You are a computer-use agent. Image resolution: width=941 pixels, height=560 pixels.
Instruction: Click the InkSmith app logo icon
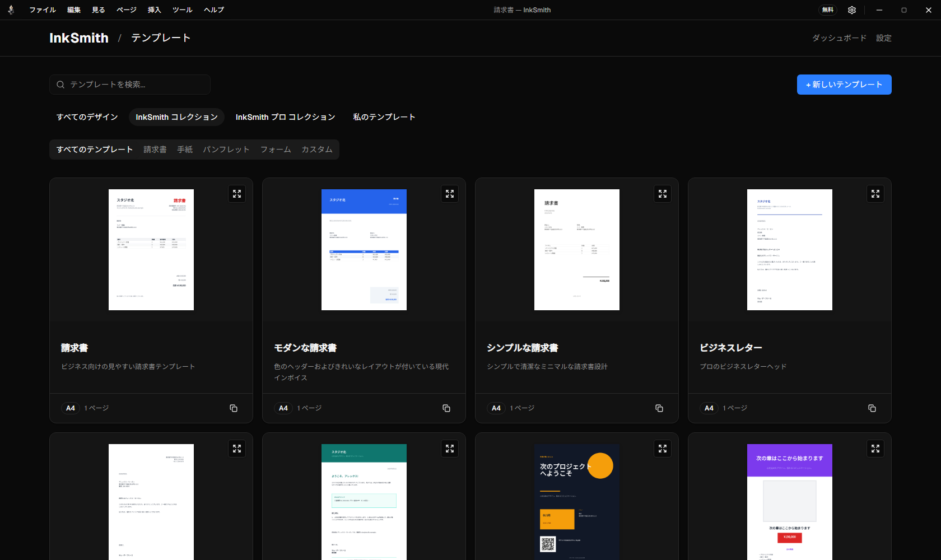11,10
